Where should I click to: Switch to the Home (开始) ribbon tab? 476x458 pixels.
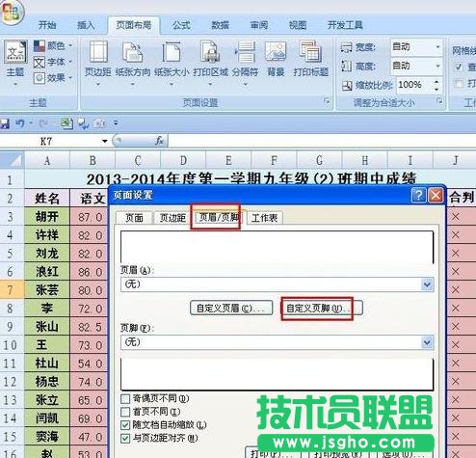click(47, 25)
